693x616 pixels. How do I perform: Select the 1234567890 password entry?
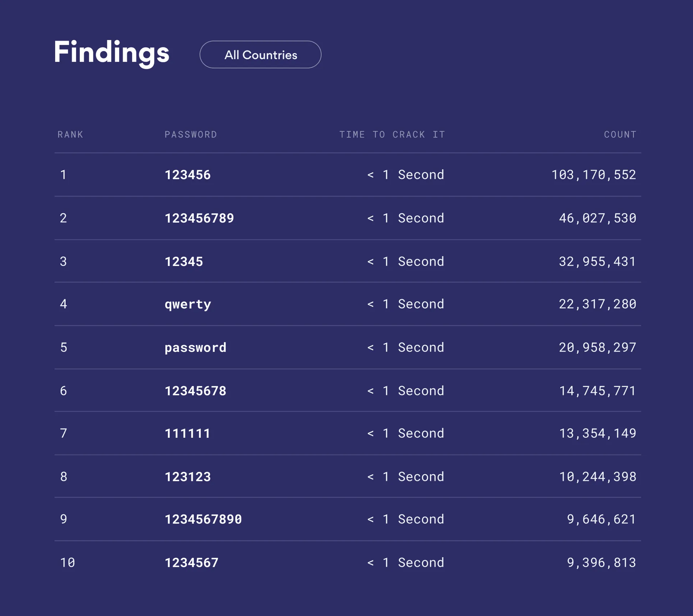pos(203,519)
